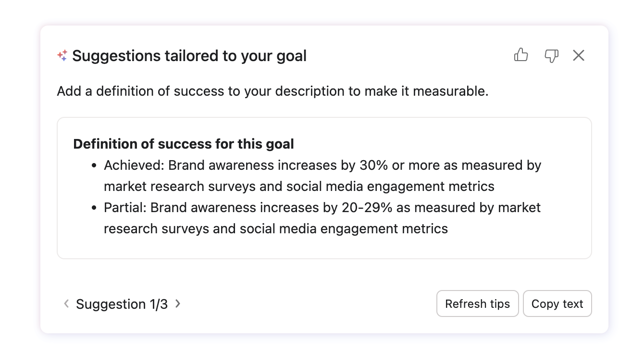The image size is (644, 354).
Task: Copy the suggestion using Copy text
Action: (557, 303)
